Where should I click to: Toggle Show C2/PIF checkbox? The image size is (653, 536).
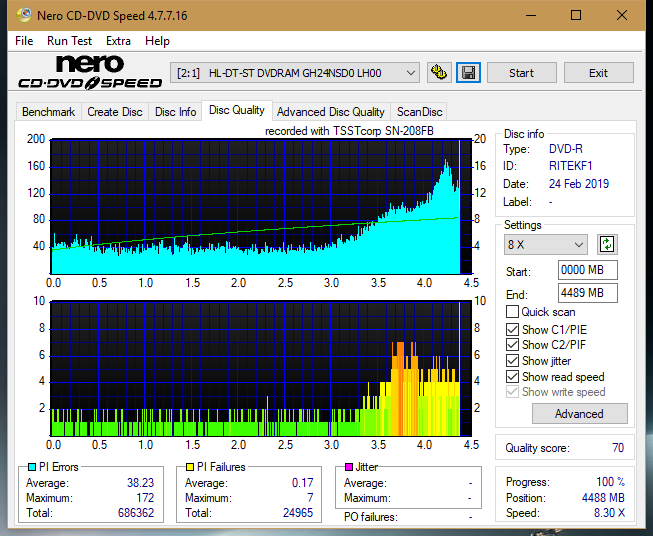click(512, 344)
